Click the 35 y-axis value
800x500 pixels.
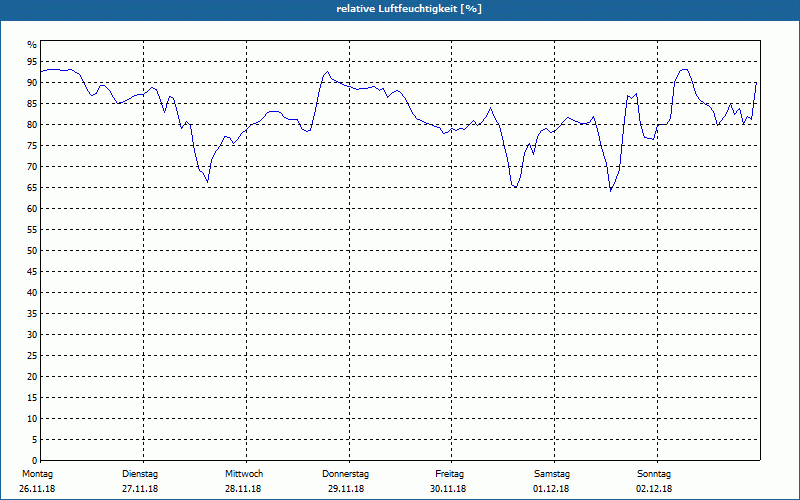coord(32,314)
